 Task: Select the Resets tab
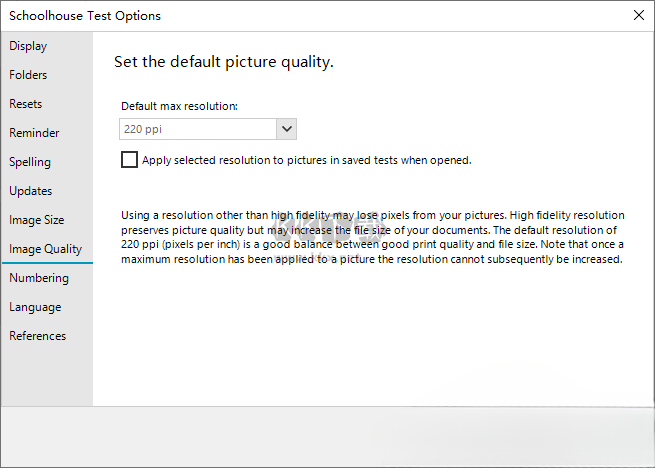pyautogui.click(x=26, y=104)
